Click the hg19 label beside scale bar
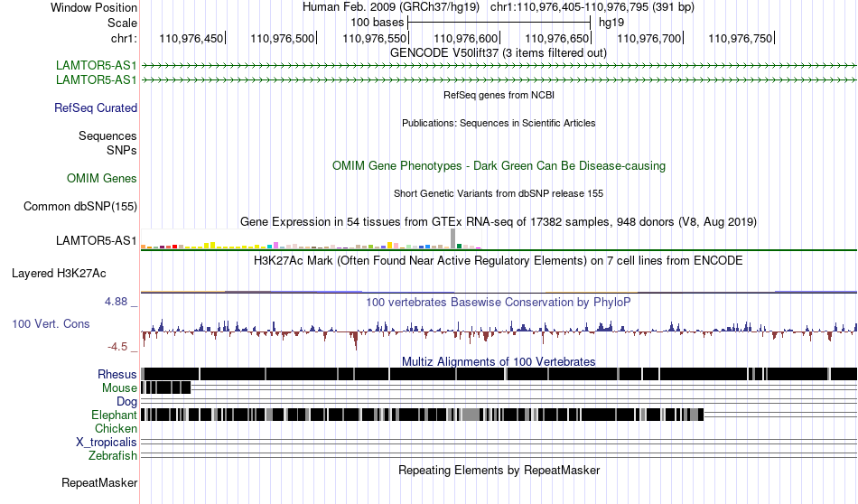858x504 pixels. click(611, 23)
